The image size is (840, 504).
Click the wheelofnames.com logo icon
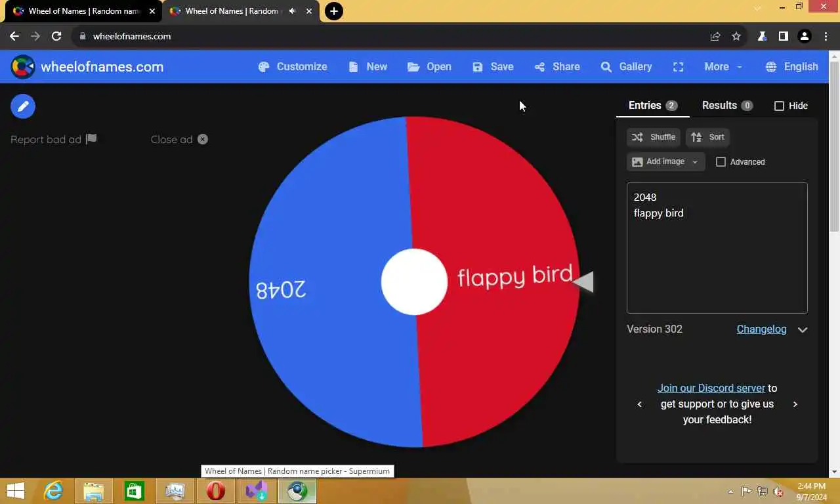click(x=23, y=67)
